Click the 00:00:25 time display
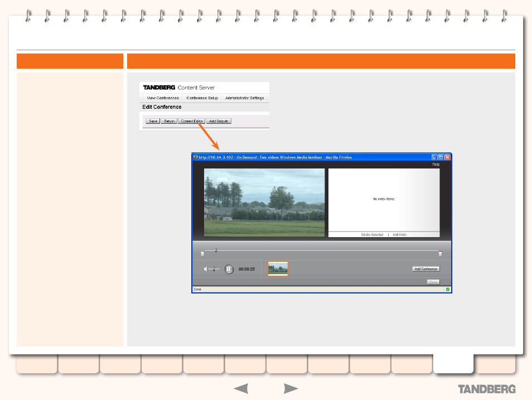Viewport: 532px width, 400px height. pyautogui.click(x=246, y=269)
